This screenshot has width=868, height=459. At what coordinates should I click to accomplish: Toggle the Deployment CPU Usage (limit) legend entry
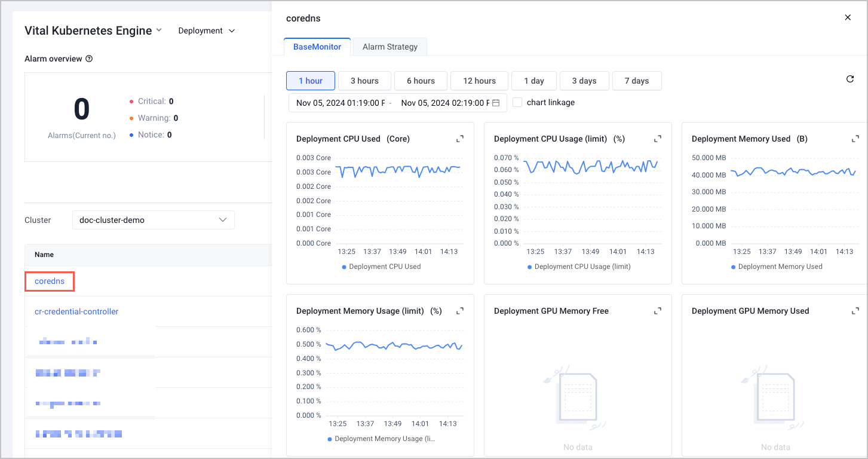(x=579, y=267)
